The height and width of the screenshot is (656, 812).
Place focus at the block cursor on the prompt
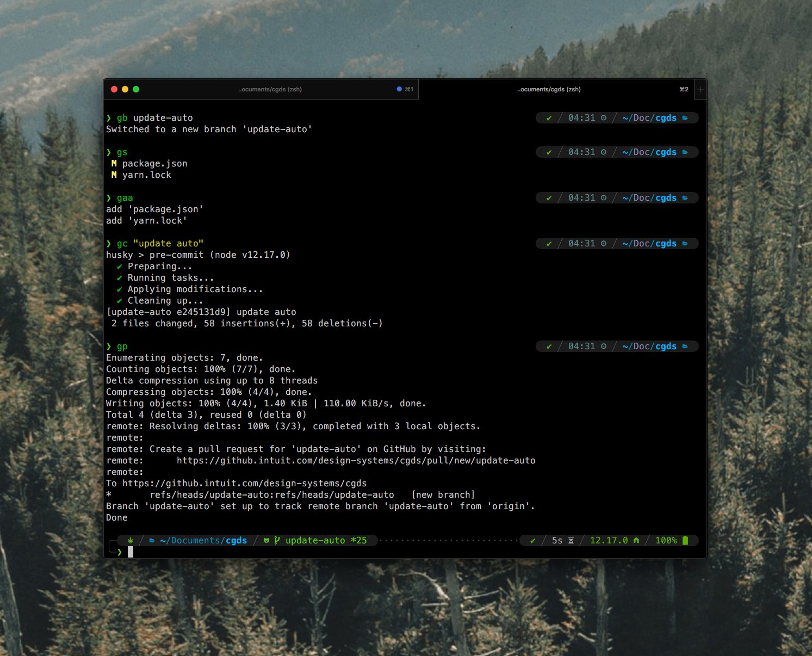(x=131, y=552)
